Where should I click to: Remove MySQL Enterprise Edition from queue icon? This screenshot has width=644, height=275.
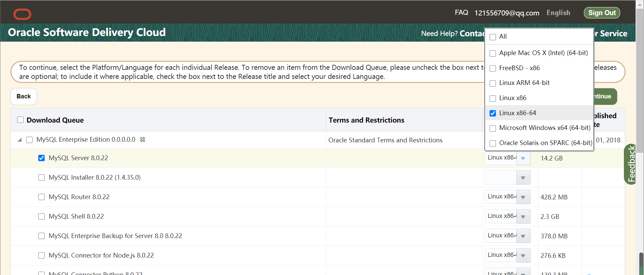142,139
